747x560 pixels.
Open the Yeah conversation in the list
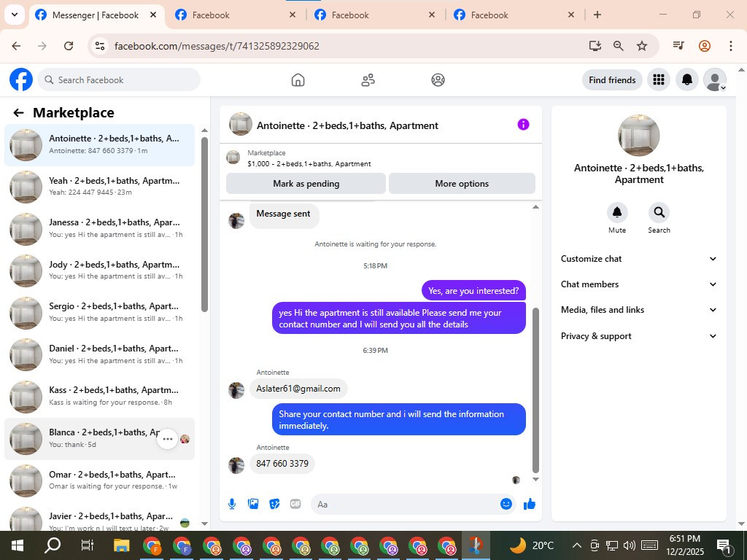[x=99, y=187]
